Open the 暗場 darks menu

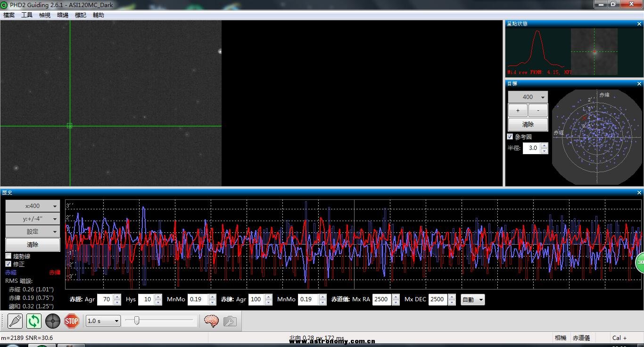(x=63, y=15)
